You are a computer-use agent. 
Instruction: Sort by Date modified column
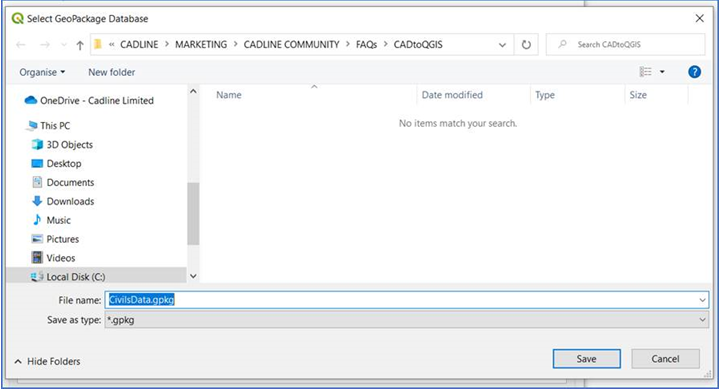452,95
